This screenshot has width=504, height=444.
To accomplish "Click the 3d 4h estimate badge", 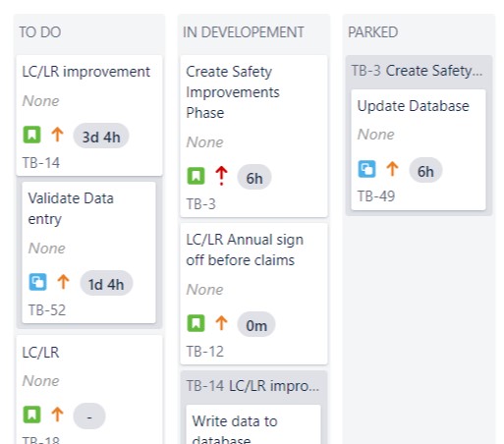I will pyautogui.click(x=101, y=137).
